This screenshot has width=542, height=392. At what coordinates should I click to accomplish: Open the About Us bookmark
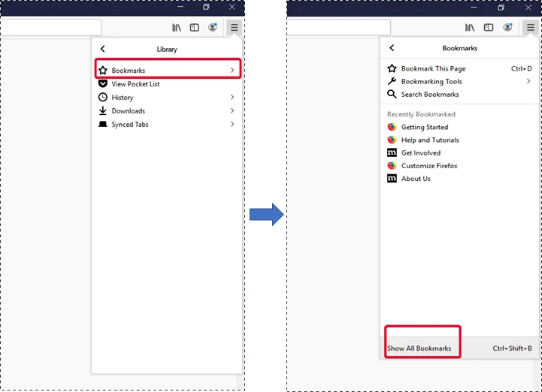[460, 179]
